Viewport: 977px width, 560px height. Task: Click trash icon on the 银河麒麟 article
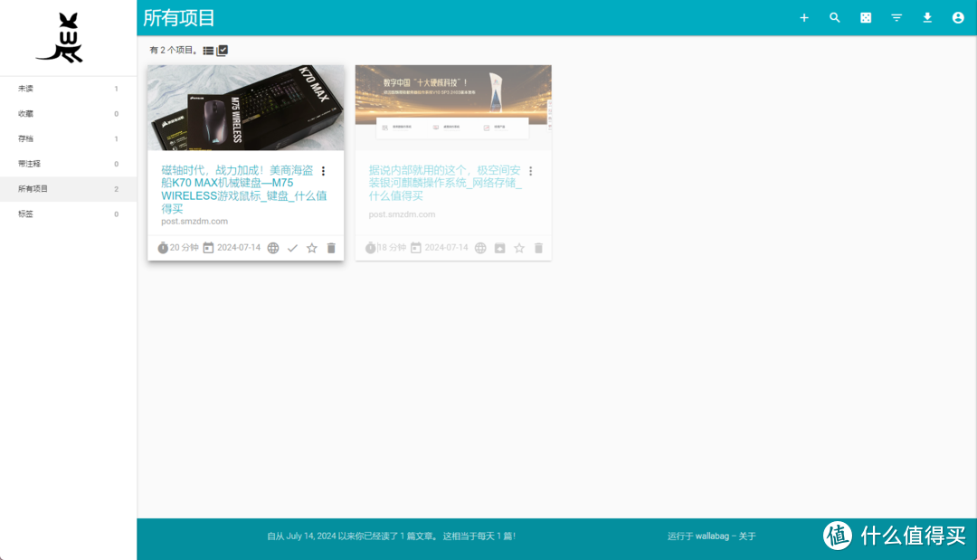click(538, 248)
